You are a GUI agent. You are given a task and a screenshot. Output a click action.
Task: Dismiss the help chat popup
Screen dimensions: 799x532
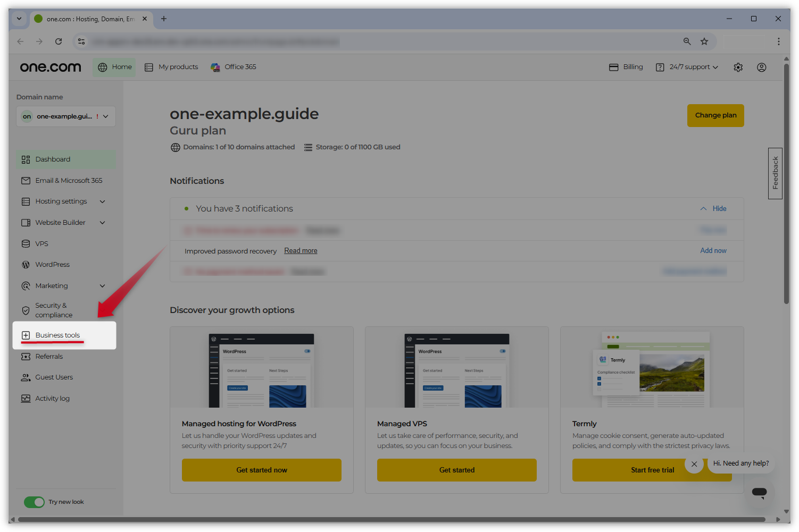(694, 464)
